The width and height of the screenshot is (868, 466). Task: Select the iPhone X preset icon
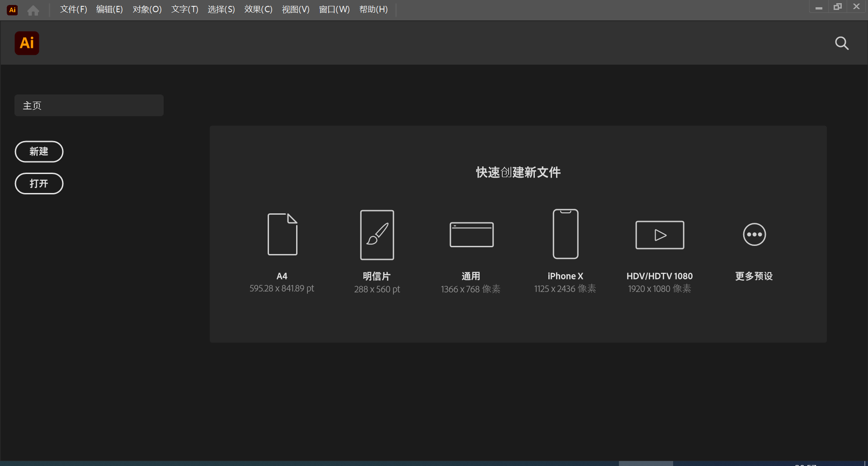(x=566, y=234)
